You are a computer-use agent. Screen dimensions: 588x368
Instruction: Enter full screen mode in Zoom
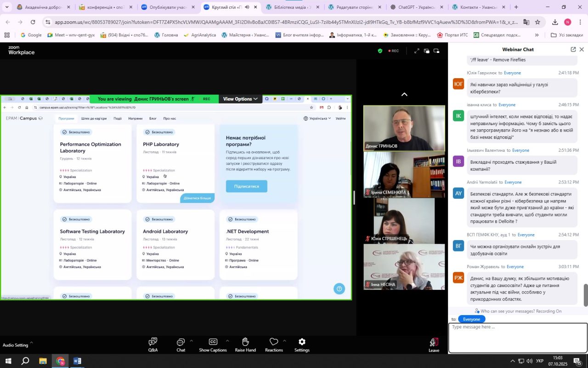(x=417, y=51)
